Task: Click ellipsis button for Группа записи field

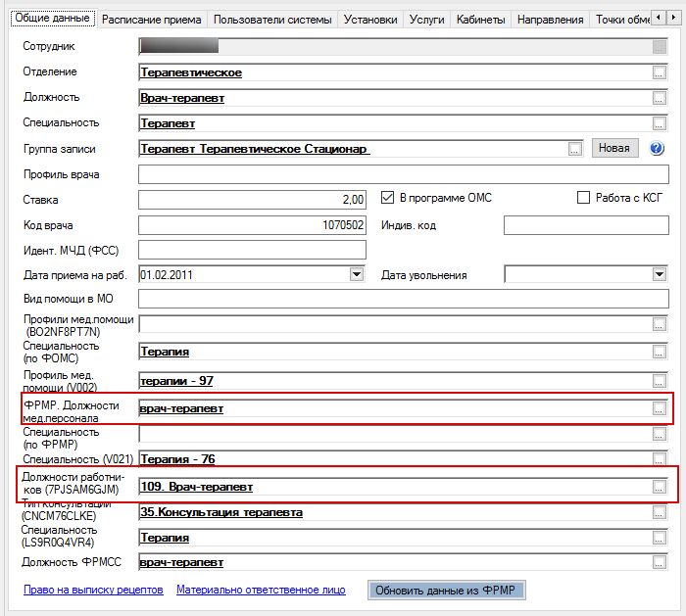Action: point(574,149)
